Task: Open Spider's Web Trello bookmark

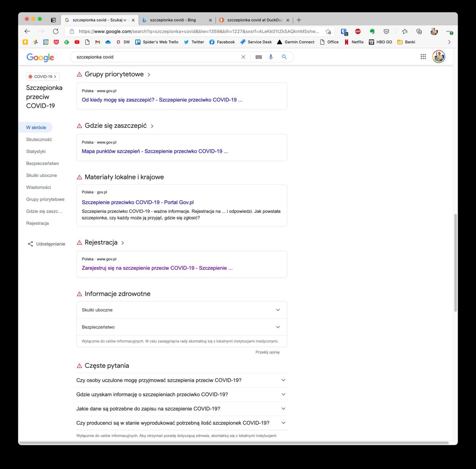Action: 157,42
